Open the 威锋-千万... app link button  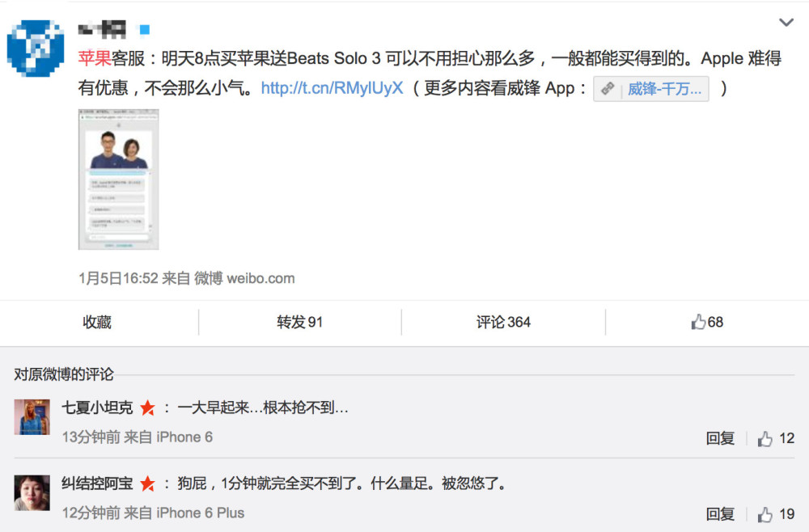(x=651, y=89)
